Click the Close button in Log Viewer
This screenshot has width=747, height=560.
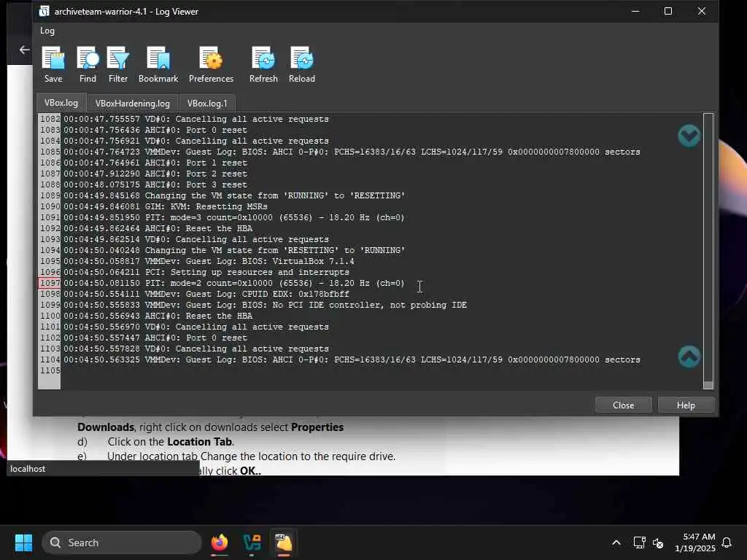coord(623,405)
